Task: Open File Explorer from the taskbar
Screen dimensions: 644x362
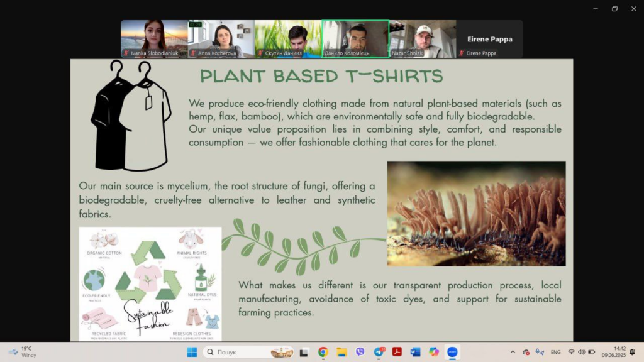Action: 341,352
